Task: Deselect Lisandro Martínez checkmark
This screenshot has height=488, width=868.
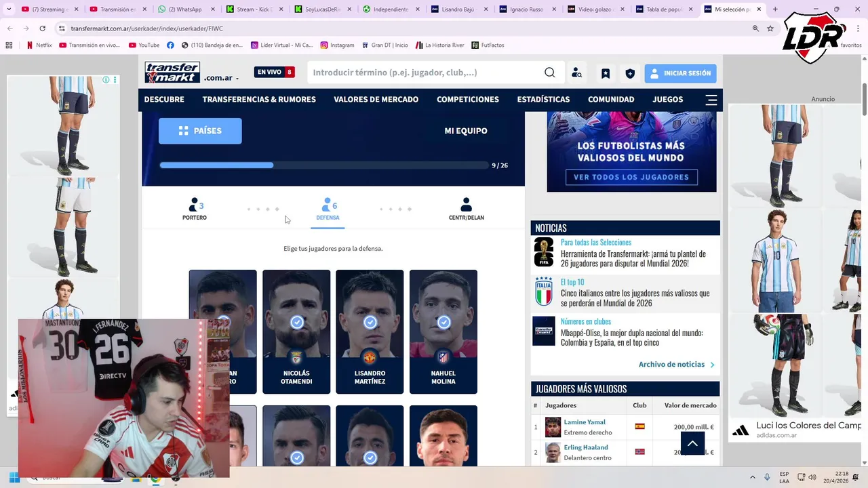Action: 370,322
